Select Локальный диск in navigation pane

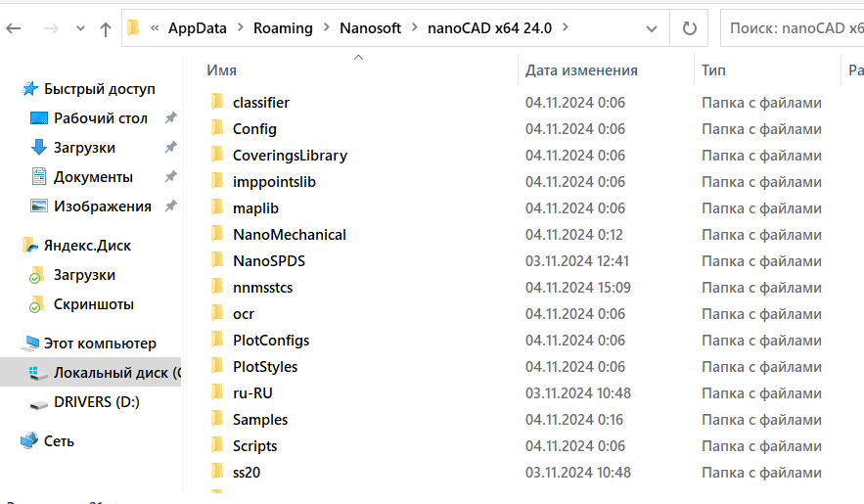click(116, 373)
